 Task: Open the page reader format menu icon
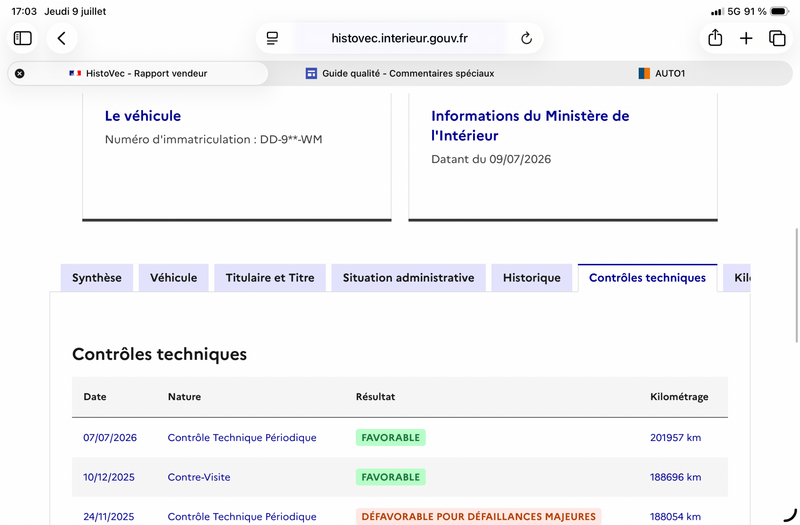coord(272,38)
